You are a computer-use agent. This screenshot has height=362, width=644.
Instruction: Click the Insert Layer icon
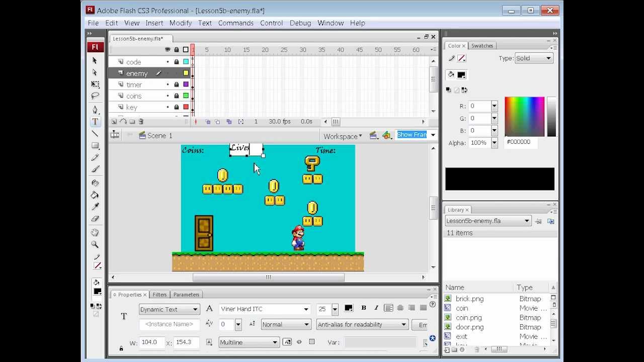click(114, 122)
